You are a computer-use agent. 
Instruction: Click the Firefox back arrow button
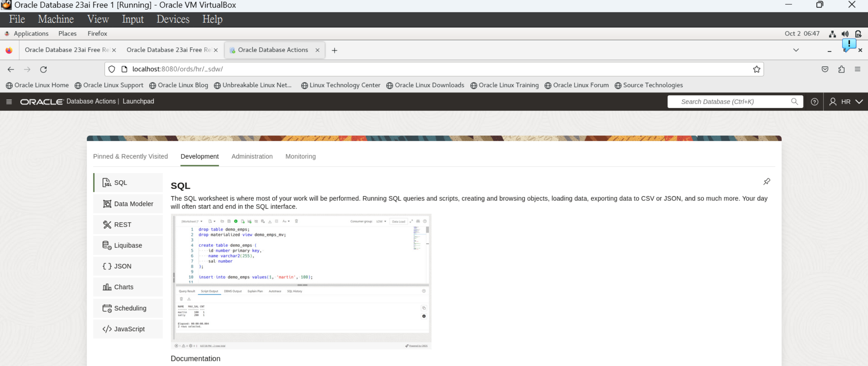pos(11,69)
